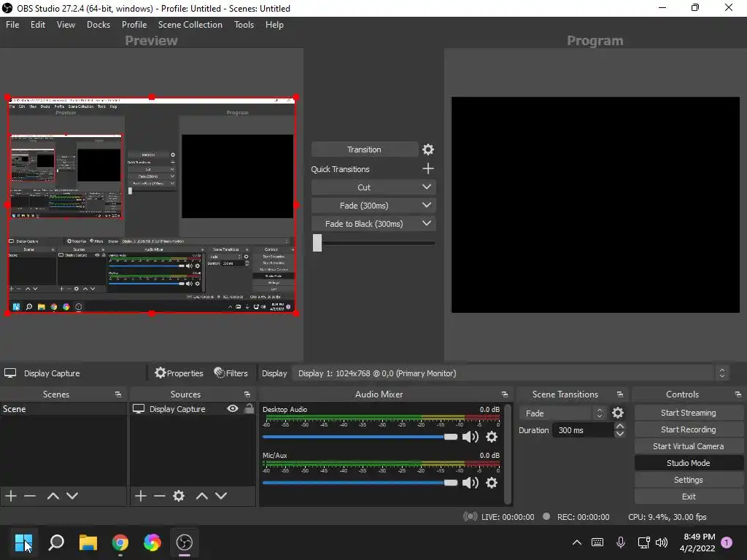This screenshot has height=560, width=747.
Task: Click the Exit button
Action: [689, 497]
